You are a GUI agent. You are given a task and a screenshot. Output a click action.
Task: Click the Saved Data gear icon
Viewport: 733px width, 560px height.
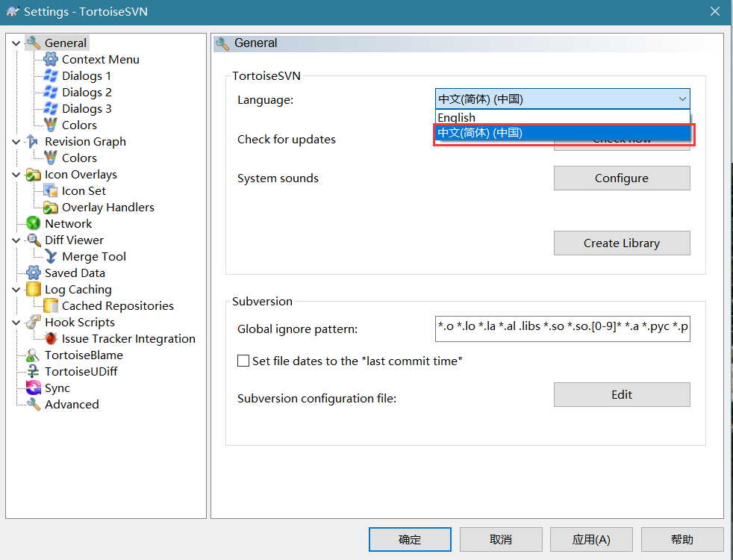[x=33, y=273]
